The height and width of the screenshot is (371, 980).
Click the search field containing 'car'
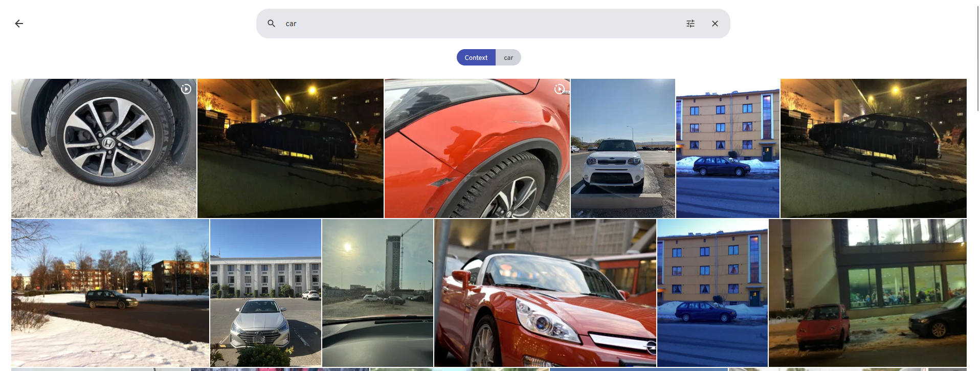(x=481, y=24)
